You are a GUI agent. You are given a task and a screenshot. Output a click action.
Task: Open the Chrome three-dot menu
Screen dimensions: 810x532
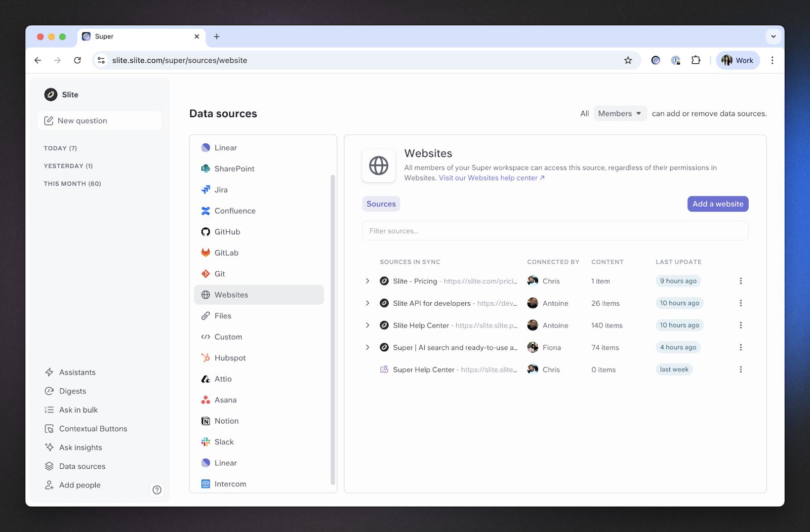tap(772, 60)
